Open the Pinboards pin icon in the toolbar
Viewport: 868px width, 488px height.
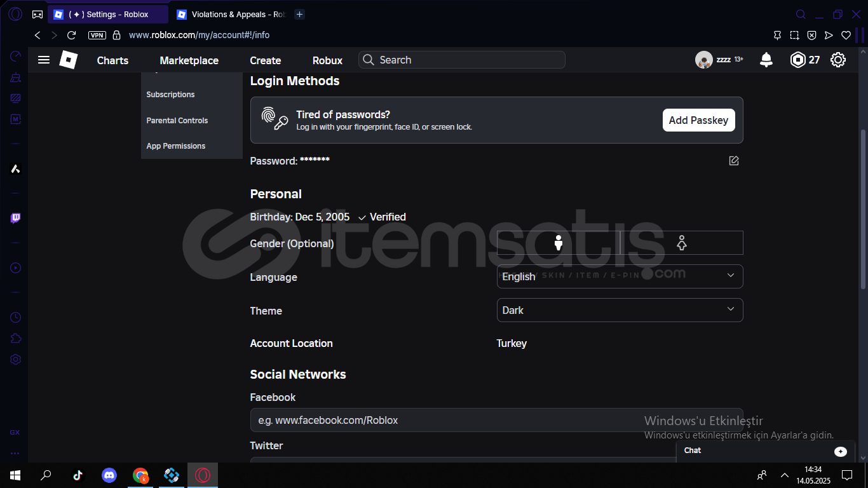[x=777, y=36]
